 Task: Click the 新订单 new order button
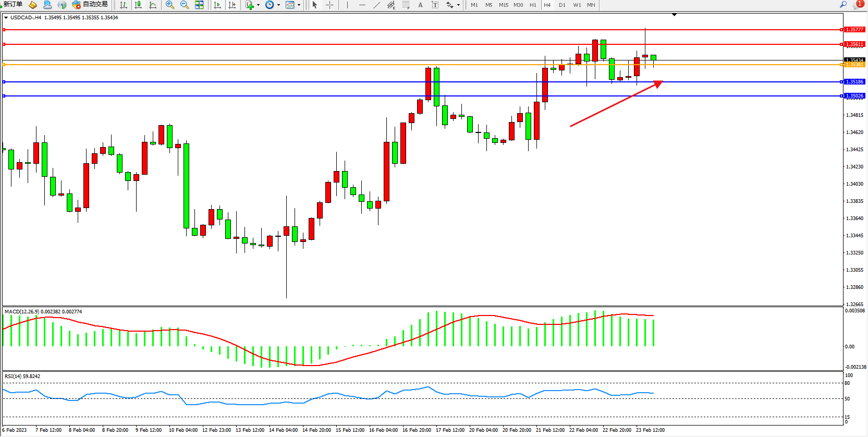click(13, 5)
